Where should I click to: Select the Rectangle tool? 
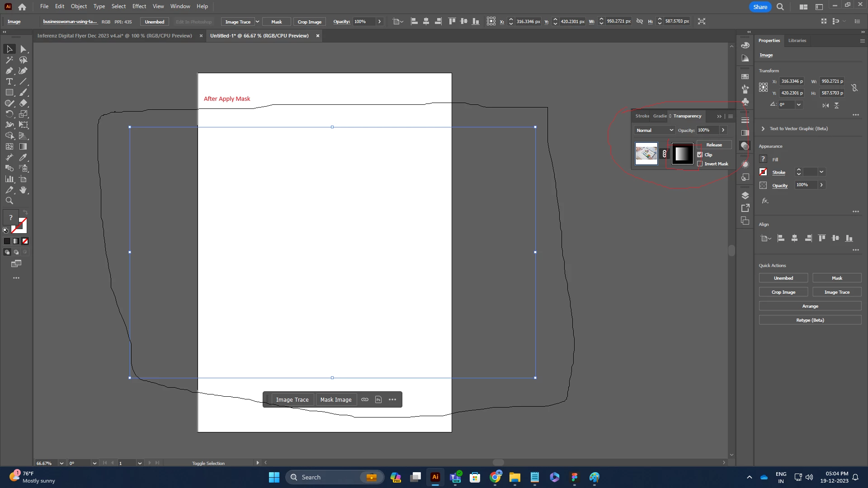(9, 92)
